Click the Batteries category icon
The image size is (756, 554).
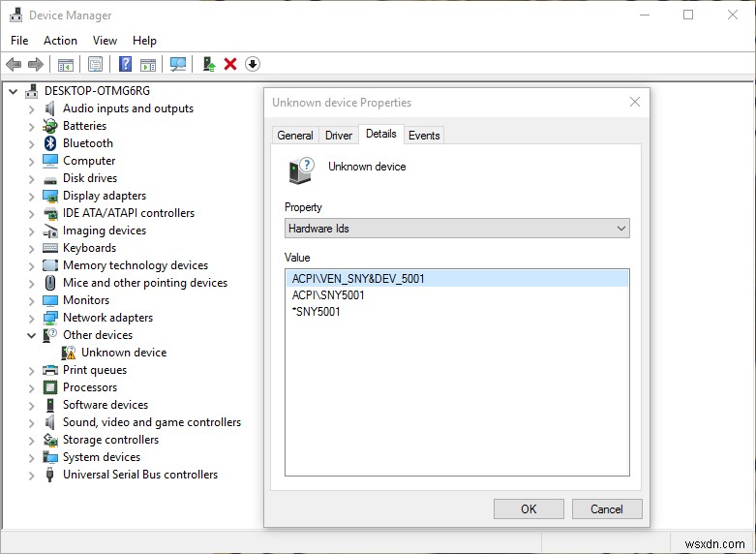pos(50,126)
